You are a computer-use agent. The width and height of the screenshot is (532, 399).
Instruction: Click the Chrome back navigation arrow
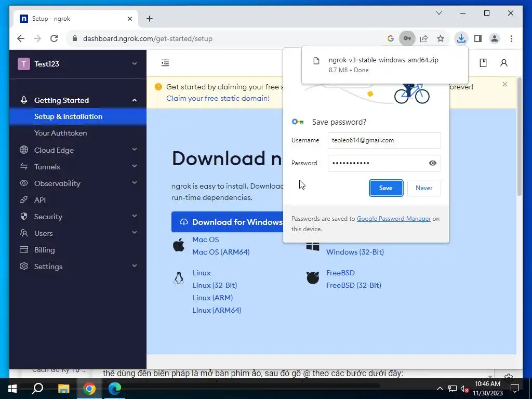click(x=21, y=38)
